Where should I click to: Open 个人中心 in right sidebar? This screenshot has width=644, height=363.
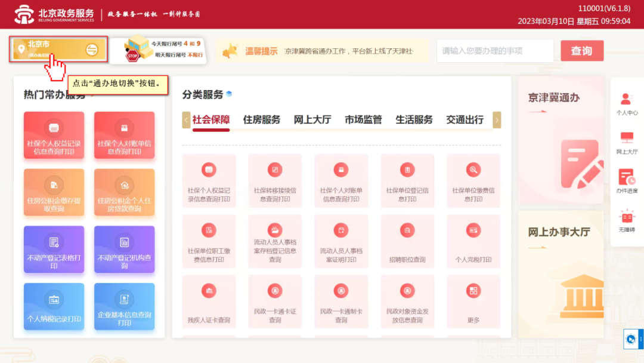(627, 103)
